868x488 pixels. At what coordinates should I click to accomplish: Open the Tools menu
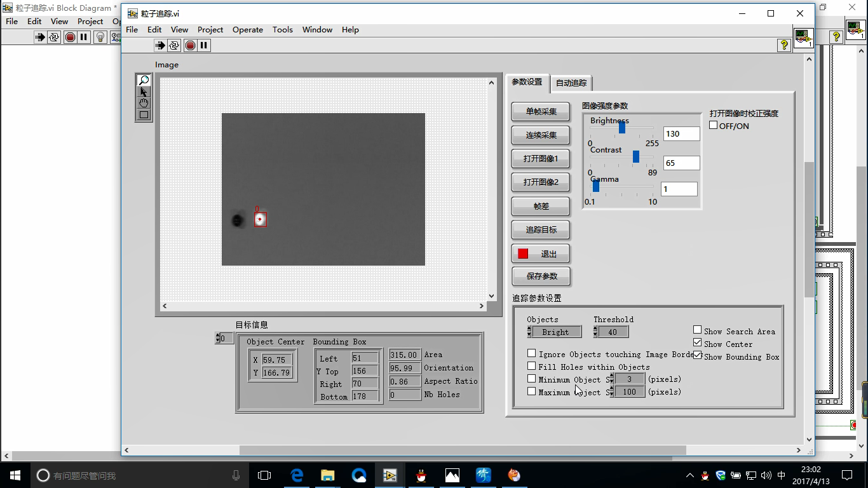click(x=282, y=29)
